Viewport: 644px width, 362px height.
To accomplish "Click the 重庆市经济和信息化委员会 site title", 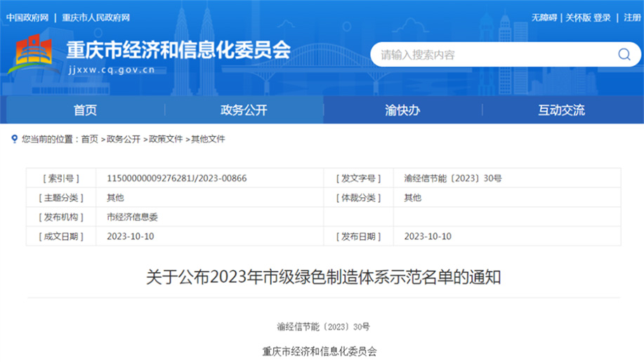I will click(x=178, y=50).
